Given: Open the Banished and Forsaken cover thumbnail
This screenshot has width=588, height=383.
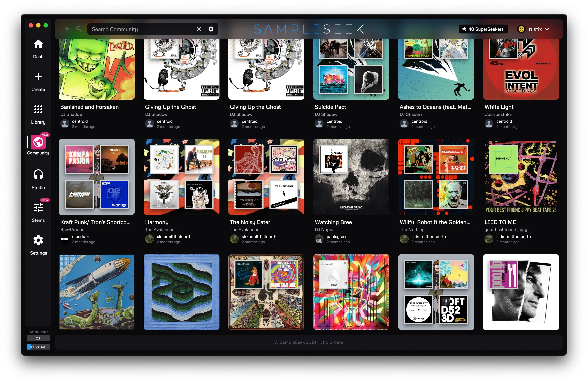Looking at the screenshot, I should tap(97, 69).
